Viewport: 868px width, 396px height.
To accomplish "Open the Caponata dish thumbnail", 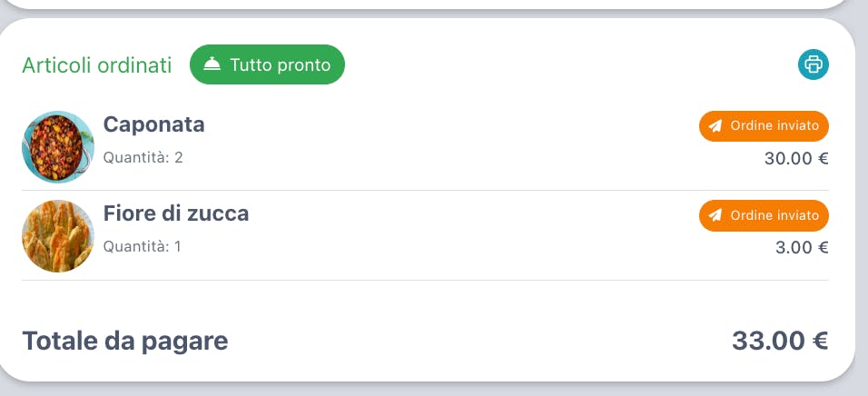I will pyautogui.click(x=58, y=147).
